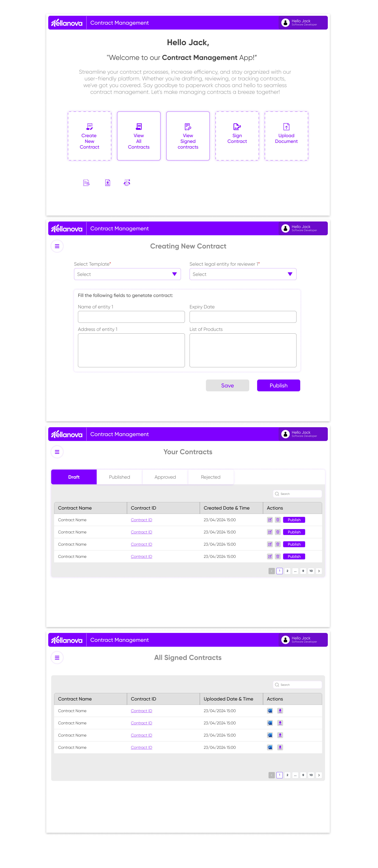Switch to the Published tab

point(120,477)
